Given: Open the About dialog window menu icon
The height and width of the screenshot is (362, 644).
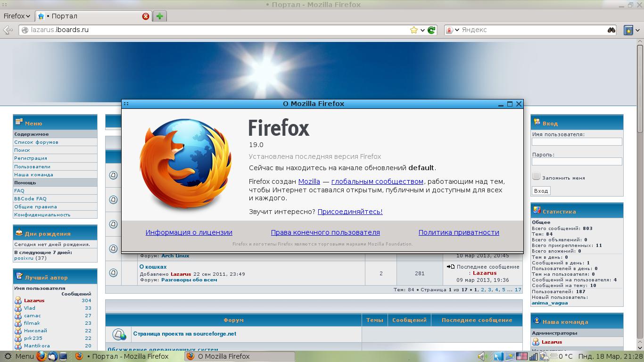Looking at the screenshot, I should 126,104.
